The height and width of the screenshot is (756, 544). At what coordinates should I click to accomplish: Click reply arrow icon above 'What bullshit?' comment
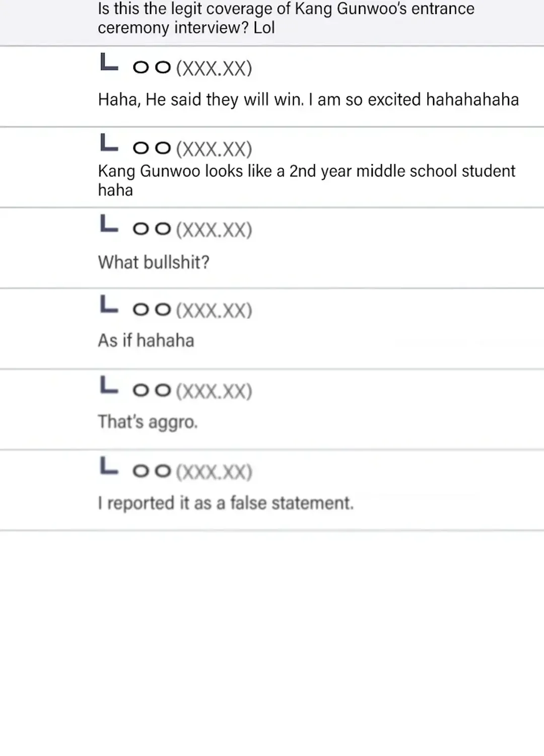pyautogui.click(x=109, y=224)
